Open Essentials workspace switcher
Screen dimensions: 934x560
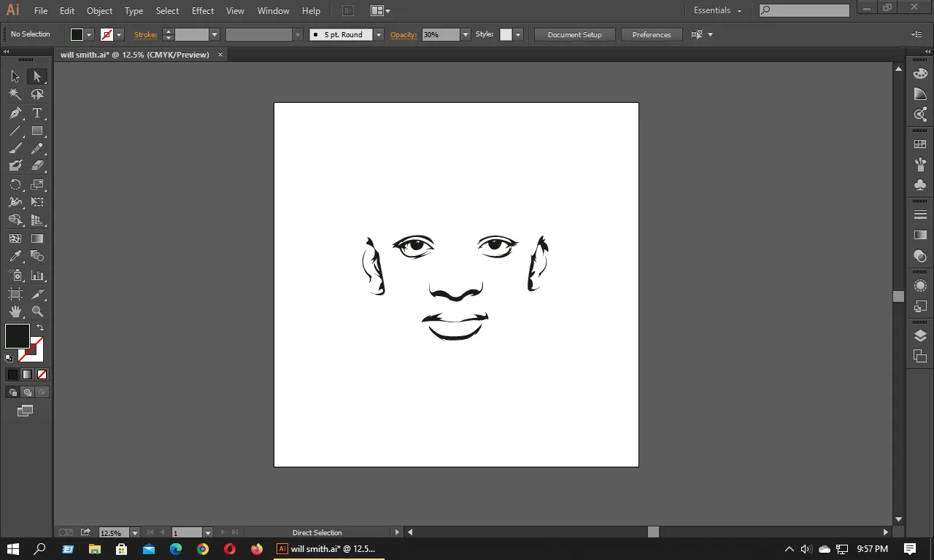[x=718, y=11]
